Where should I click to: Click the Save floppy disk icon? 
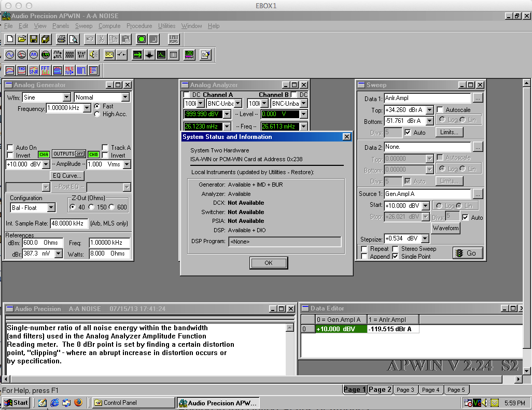click(34, 39)
